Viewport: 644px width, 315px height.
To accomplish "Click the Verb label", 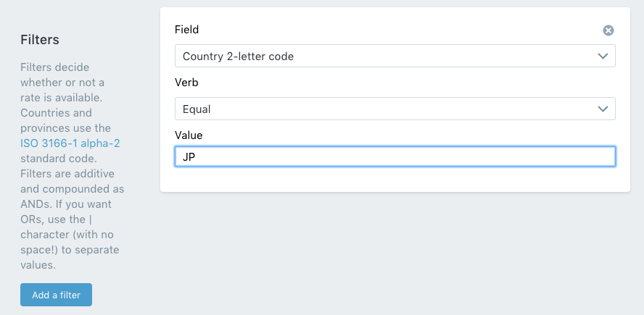I will point(186,83).
